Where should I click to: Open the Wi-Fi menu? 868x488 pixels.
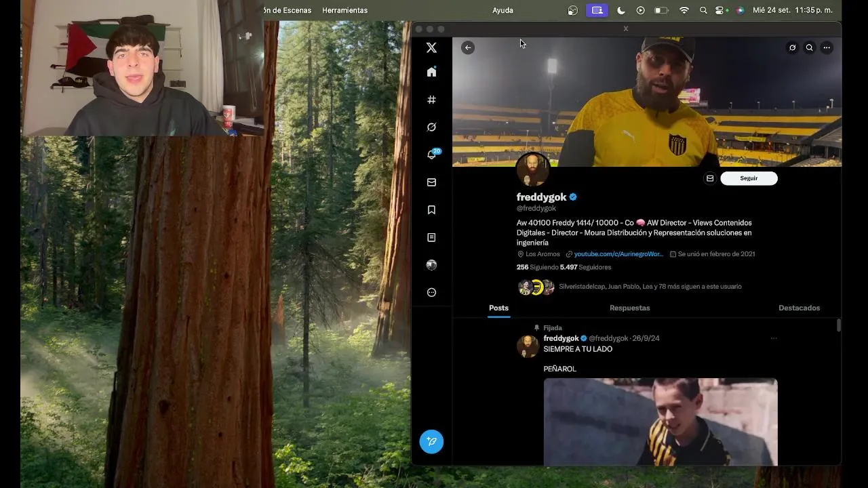click(x=684, y=10)
